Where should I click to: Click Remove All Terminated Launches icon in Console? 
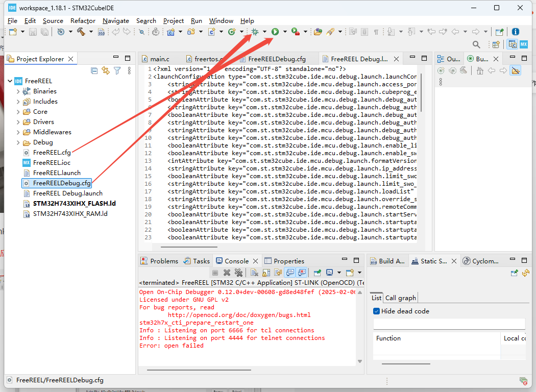pyautogui.click(x=238, y=273)
